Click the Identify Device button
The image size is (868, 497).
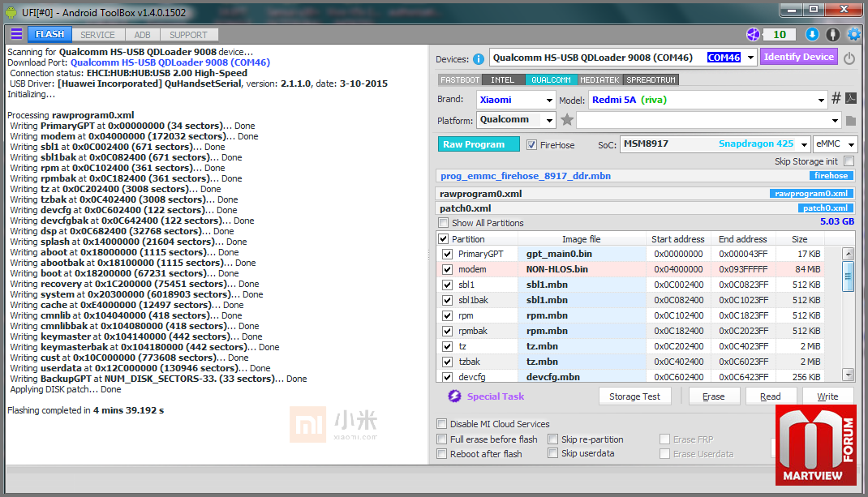coord(798,57)
